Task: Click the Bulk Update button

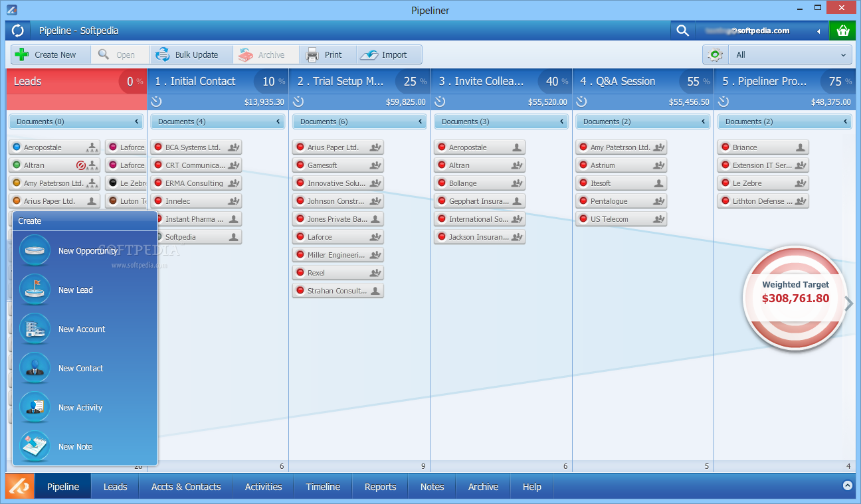Action: [x=191, y=54]
